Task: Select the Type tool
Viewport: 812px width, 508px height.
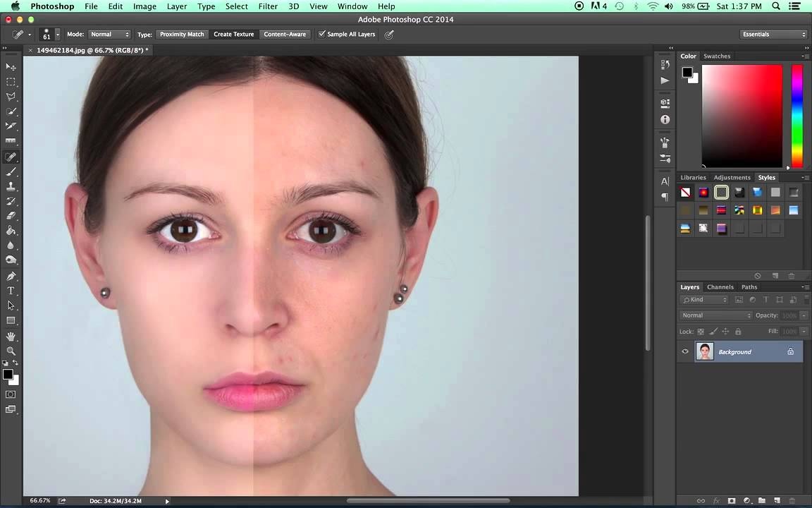Action: click(11, 291)
